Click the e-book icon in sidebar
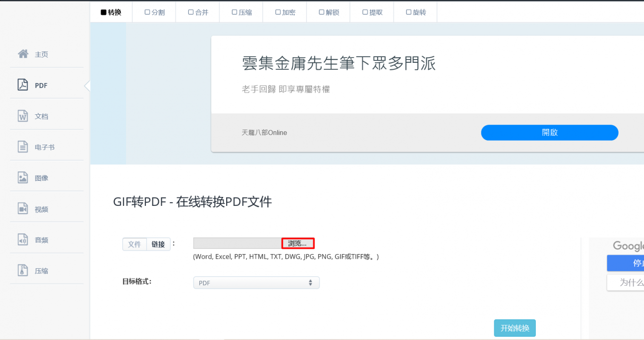Screen dimensions: 644x340 [x=23, y=147]
